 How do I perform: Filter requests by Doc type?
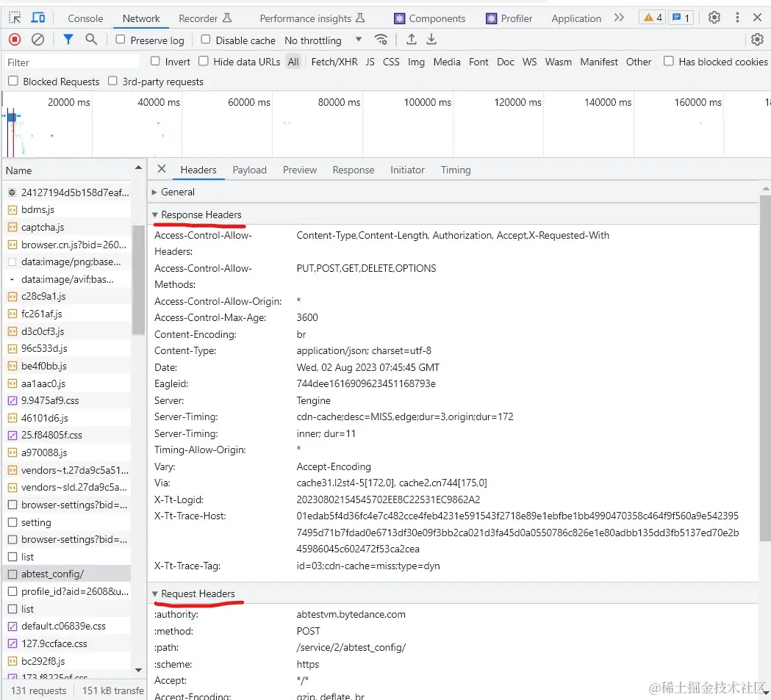505,62
